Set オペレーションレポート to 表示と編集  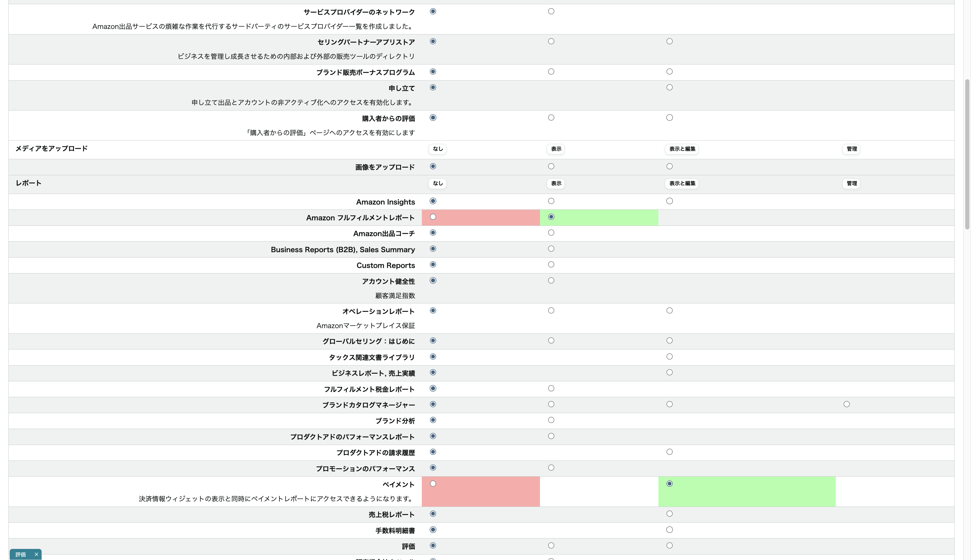669,311
